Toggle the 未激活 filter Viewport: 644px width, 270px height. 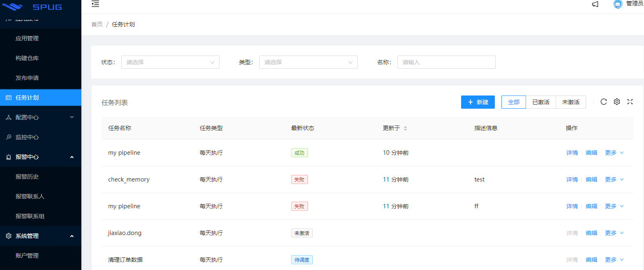tap(571, 102)
